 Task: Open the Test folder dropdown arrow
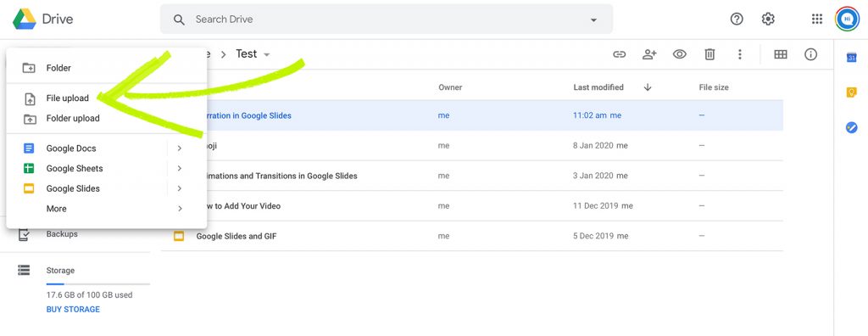click(267, 55)
